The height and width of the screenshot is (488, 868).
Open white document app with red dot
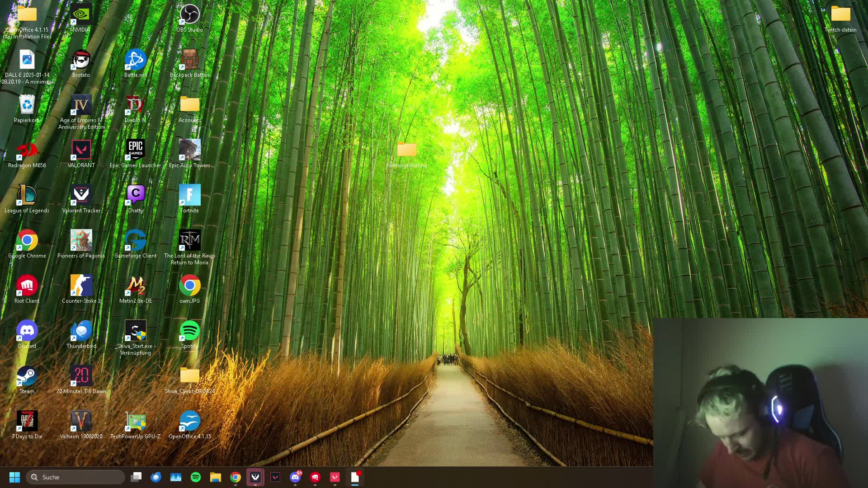click(x=355, y=477)
